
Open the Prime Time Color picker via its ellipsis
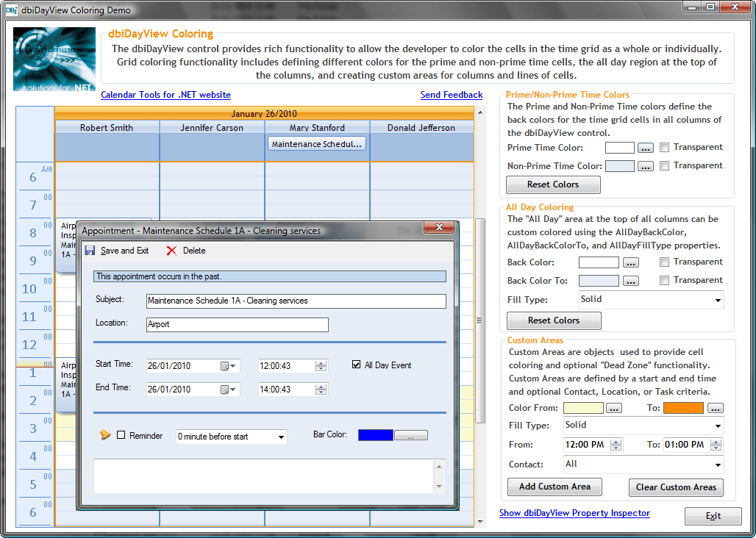click(645, 147)
